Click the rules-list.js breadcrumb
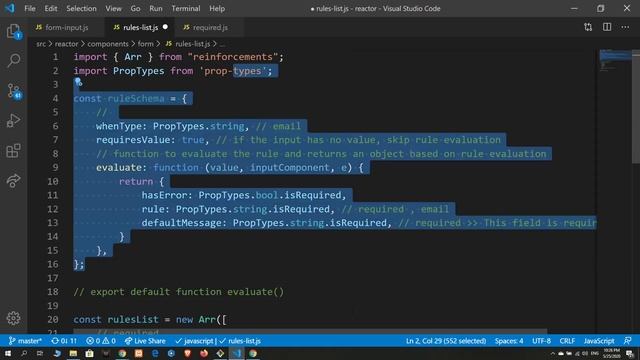Viewport: 640px width, 360px height. pos(188,44)
